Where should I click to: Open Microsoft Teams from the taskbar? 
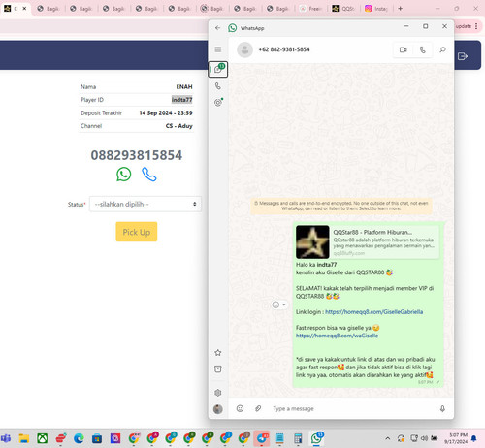coord(6,438)
